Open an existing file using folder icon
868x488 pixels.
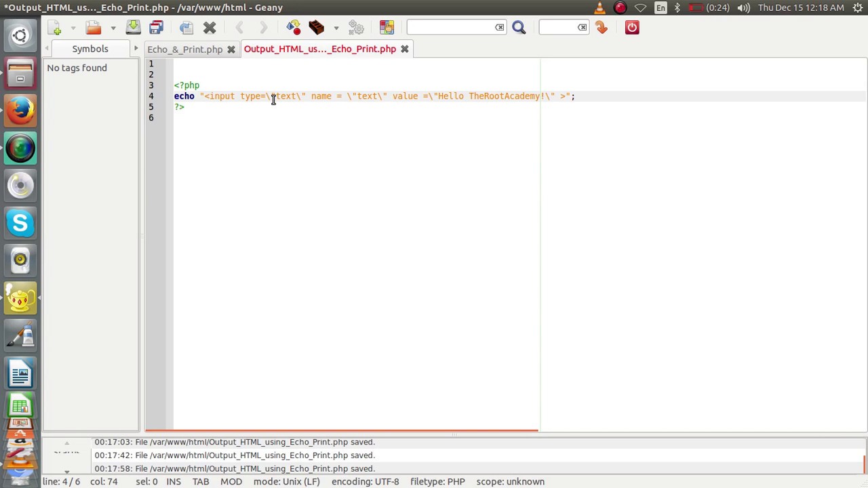(x=94, y=27)
